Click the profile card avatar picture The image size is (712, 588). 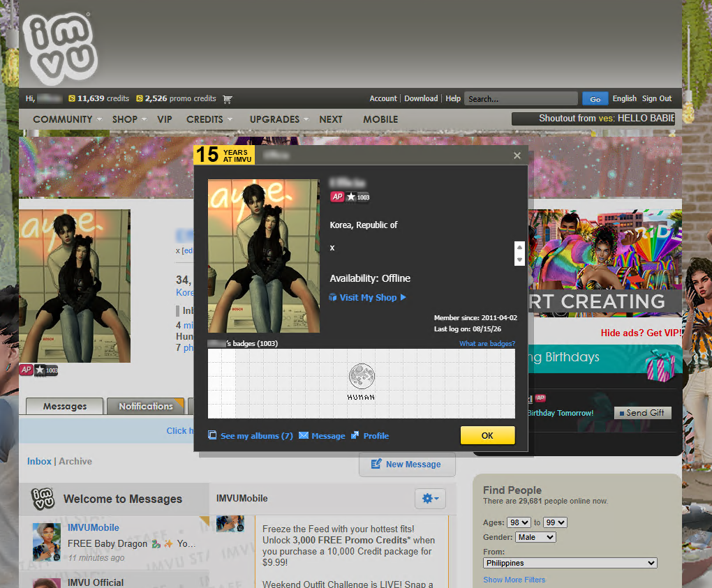point(264,256)
